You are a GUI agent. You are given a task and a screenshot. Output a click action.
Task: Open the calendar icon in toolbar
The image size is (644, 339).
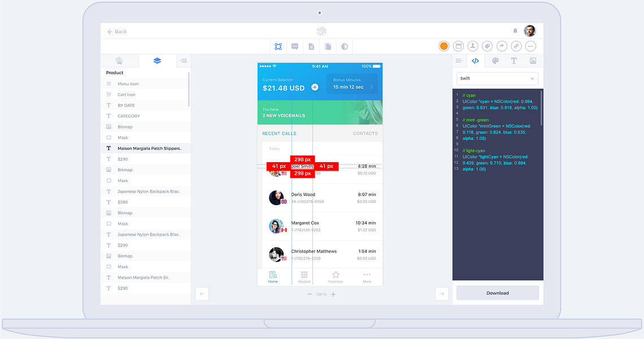[x=458, y=46]
